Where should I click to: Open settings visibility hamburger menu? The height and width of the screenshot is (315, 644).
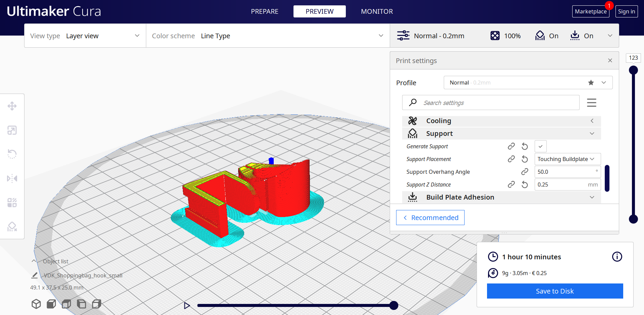coord(592,103)
